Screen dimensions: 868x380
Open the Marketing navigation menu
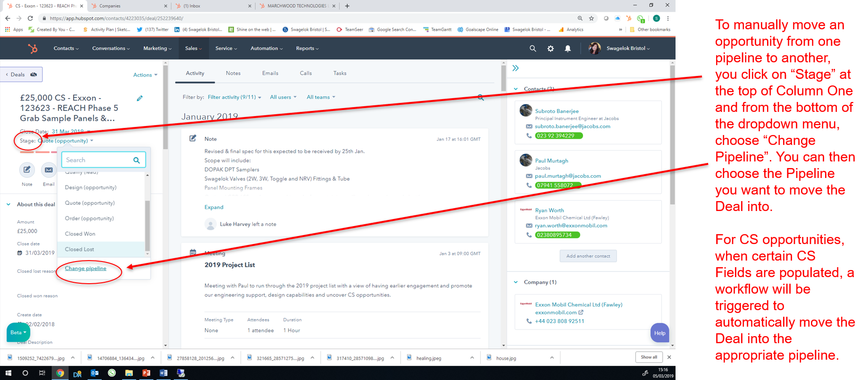tap(158, 48)
